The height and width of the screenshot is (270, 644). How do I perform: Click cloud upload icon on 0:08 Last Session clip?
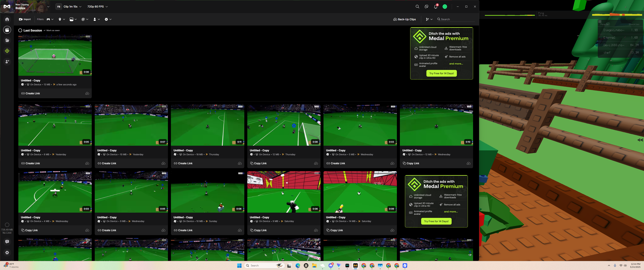pyautogui.click(x=87, y=93)
